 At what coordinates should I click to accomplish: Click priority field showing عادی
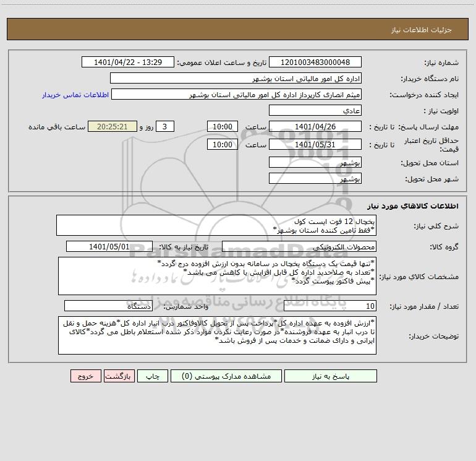pyautogui.click(x=315, y=110)
